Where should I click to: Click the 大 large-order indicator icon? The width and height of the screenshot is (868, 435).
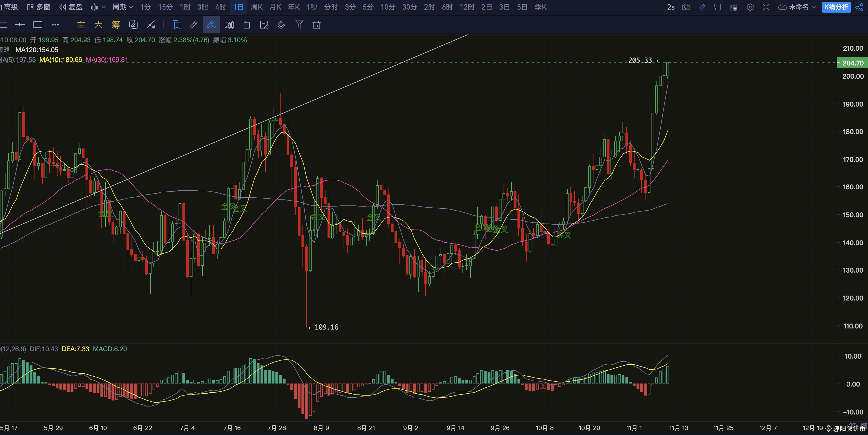pos(98,25)
